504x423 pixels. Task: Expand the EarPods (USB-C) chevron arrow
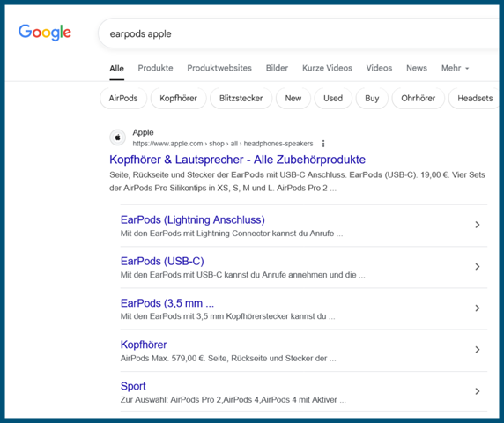click(478, 266)
